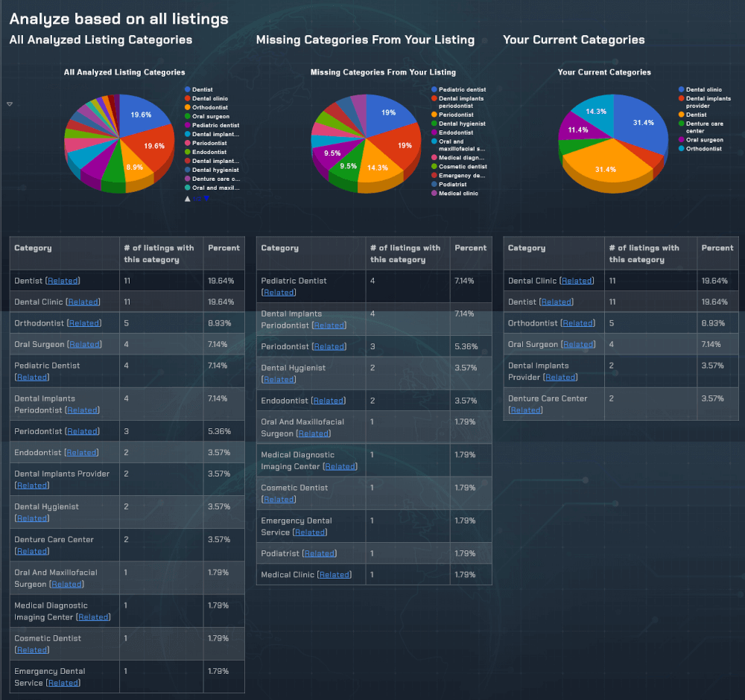
Task: Click Percent column header in All Analyzed table
Action: click(x=223, y=248)
